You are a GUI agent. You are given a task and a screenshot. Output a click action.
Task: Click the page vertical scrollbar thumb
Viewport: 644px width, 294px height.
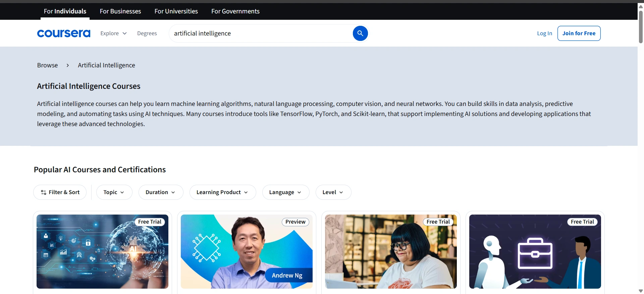(641, 27)
